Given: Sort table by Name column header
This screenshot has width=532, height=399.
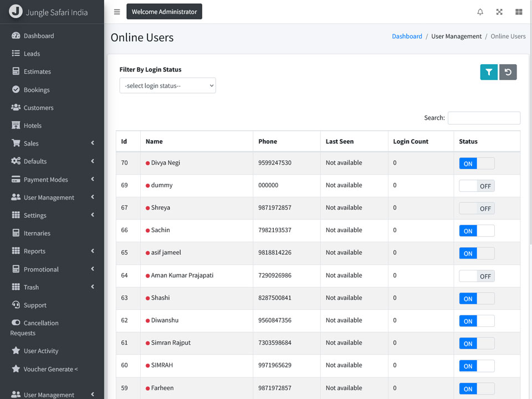Looking at the screenshot, I should (197, 141).
